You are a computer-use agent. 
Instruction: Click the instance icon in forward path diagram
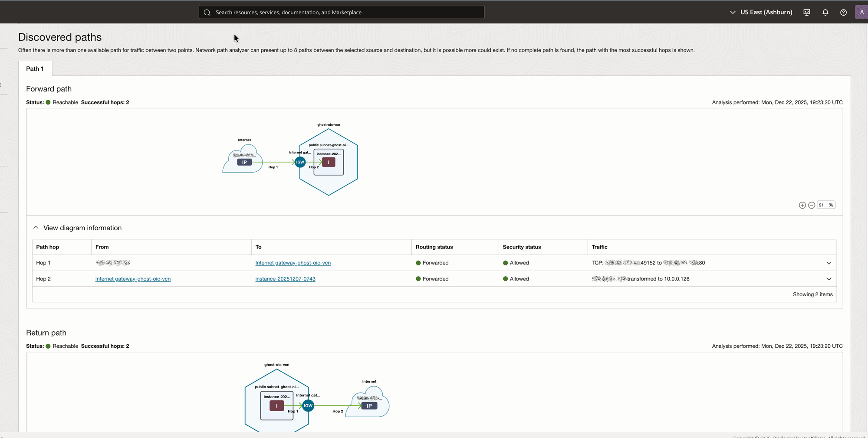[329, 162]
